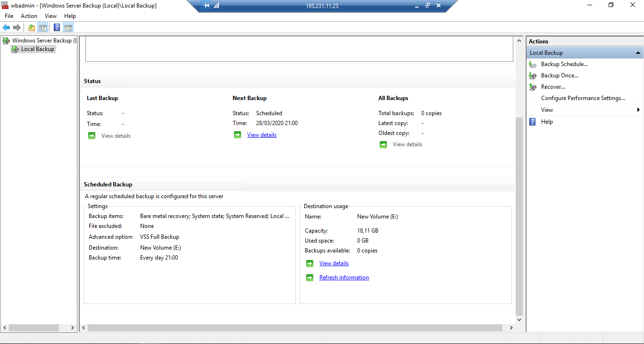This screenshot has height=344, width=644.
Task: Start Backup Once from Actions pane
Action: pyautogui.click(x=559, y=76)
